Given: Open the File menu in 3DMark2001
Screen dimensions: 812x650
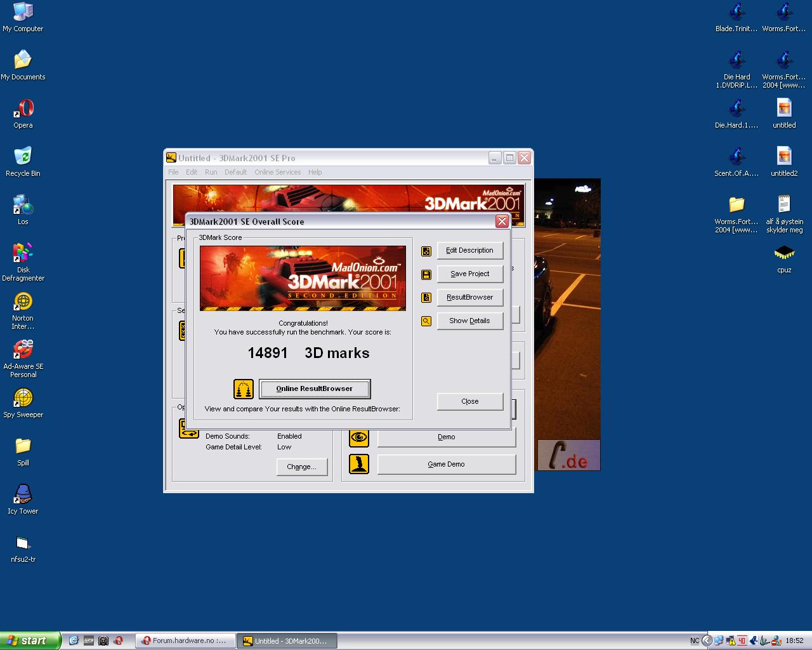Looking at the screenshot, I should pyautogui.click(x=173, y=172).
